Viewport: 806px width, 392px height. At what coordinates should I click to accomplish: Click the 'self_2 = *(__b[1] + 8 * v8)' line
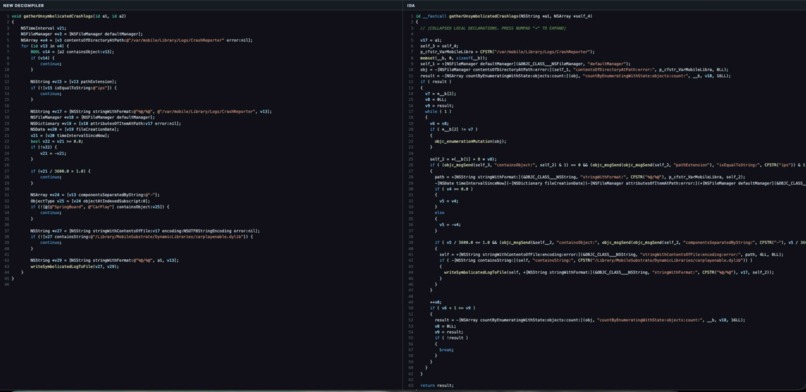coord(463,159)
